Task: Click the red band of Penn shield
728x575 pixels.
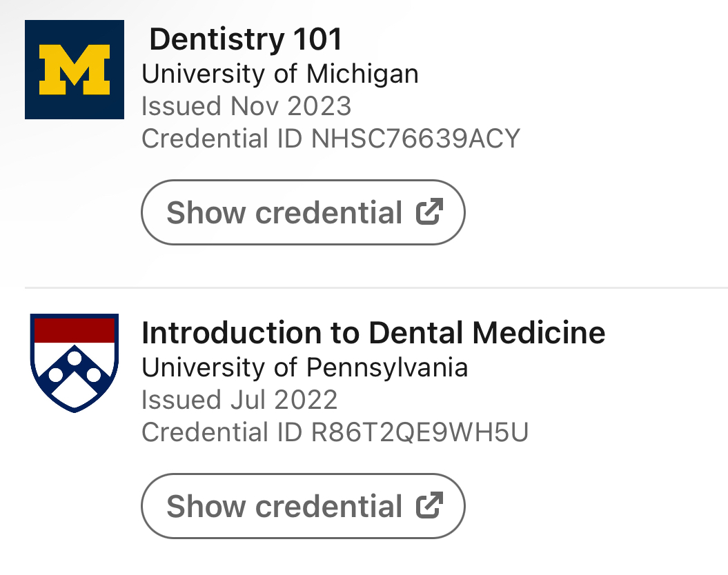Action: 75,330
